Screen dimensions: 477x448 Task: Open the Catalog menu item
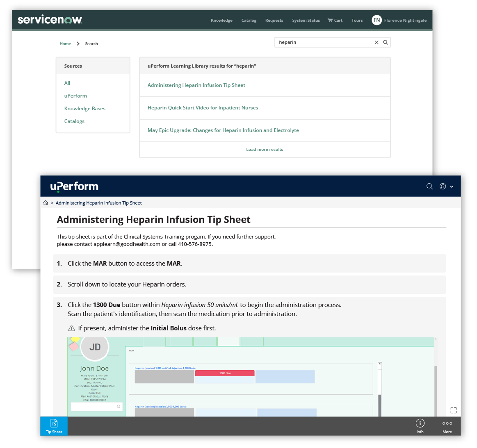click(x=249, y=20)
